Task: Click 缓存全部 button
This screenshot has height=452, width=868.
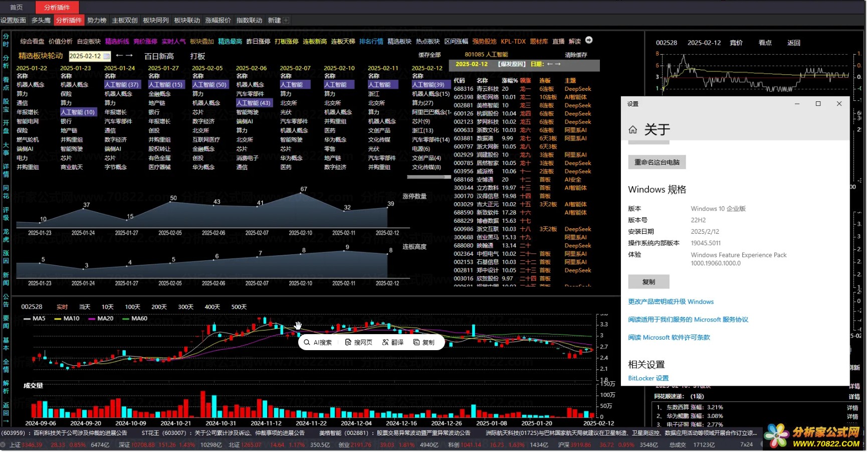Action: click(x=429, y=55)
